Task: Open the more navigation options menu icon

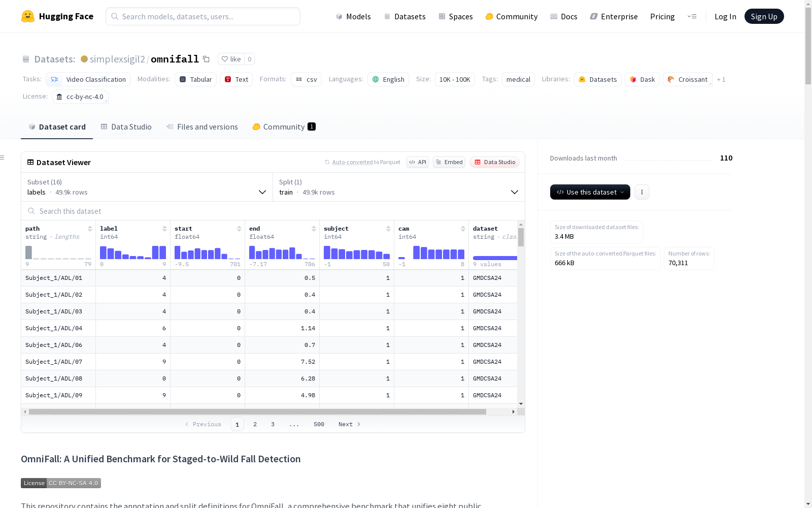Action: 692,16
